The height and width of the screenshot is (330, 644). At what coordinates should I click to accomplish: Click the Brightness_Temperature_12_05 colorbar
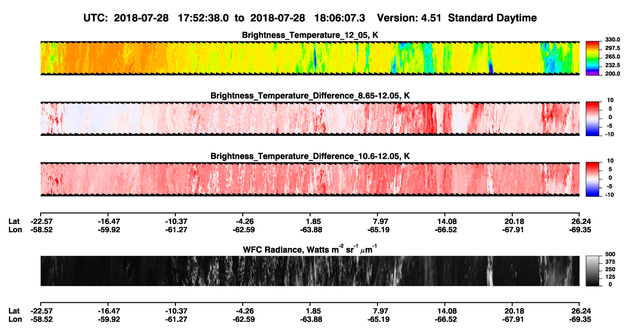(x=593, y=58)
